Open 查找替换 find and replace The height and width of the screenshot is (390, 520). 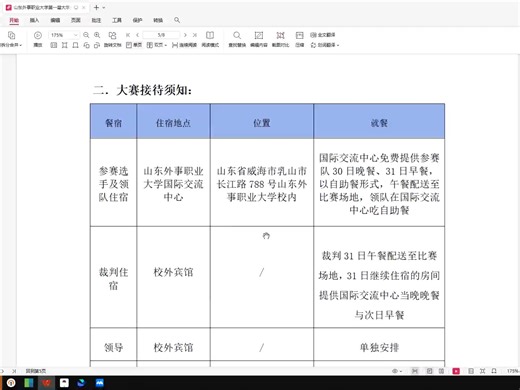click(237, 39)
